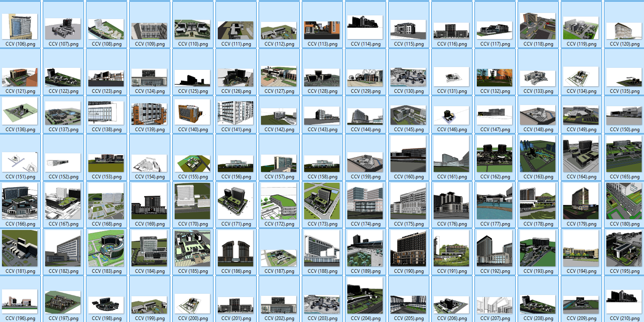Click the CCV (204).png thumbnail
Image resolution: width=644 pixels, height=322 pixels.
[365, 295]
